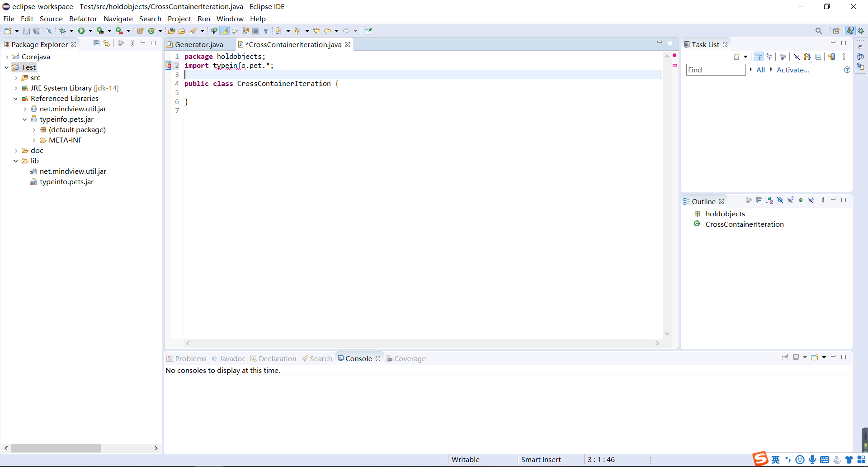Open the Refactor menu
The height and width of the screenshot is (467, 868).
(x=83, y=19)
